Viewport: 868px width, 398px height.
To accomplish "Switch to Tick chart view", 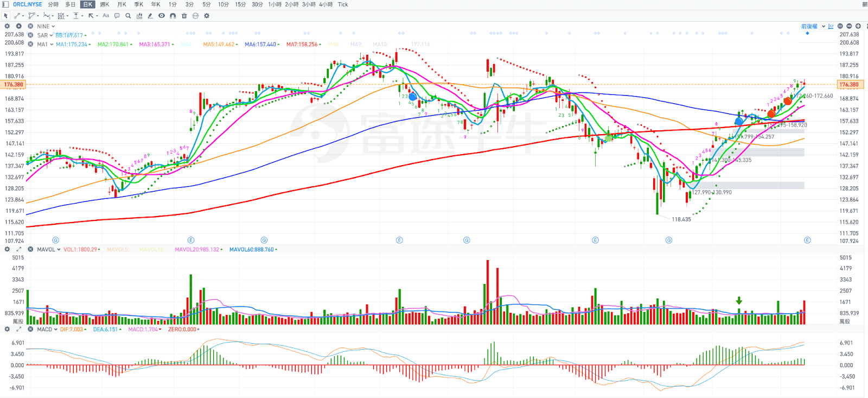I will pyautogui.click(x=343, y=4).
